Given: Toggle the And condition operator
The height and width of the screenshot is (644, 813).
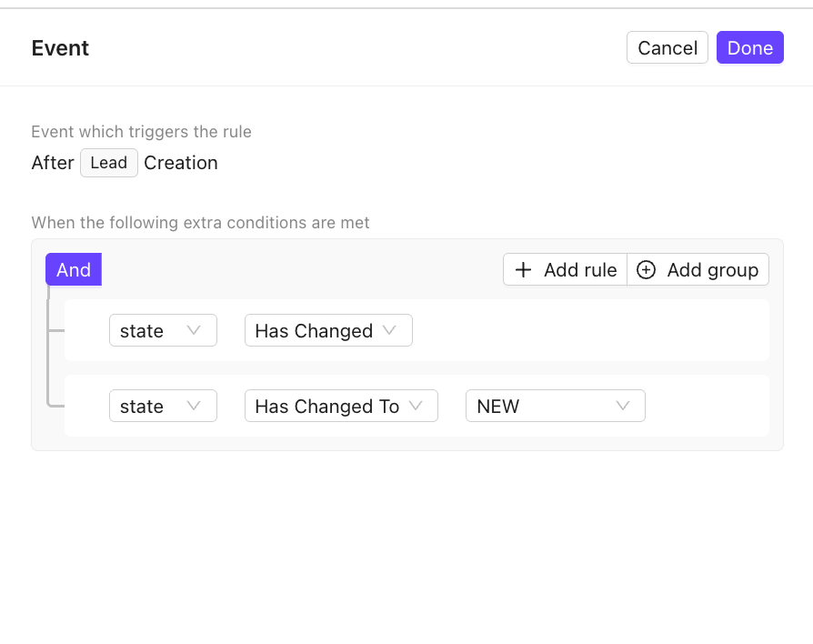Looking at the screenshot, I should 74,270.
